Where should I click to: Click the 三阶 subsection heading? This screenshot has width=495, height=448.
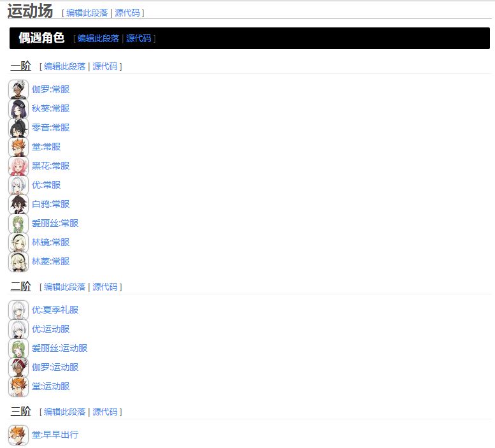point(20,412)
